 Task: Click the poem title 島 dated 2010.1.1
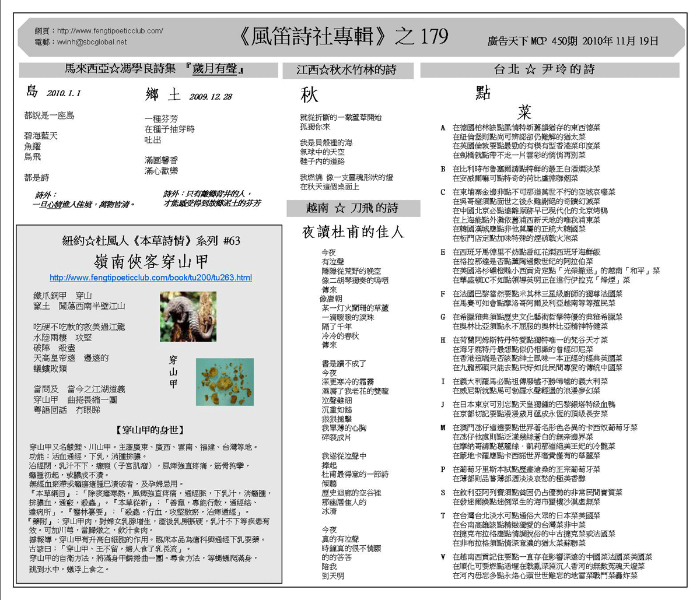tap(32, 91)
